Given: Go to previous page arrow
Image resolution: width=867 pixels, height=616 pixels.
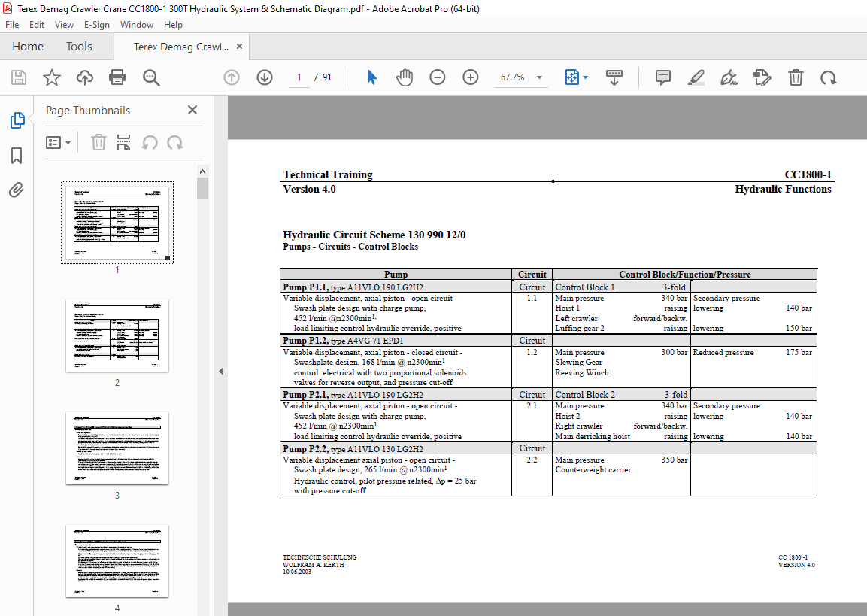Looking at the screenshot, I should click(x=232, y=77).
